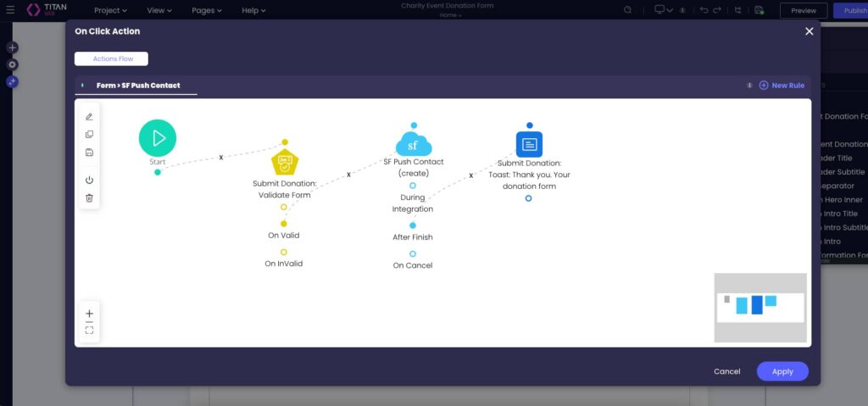Screen dimensions: 868x406
Task: Click the New Rule link
Action: click(x=787, y=86)
